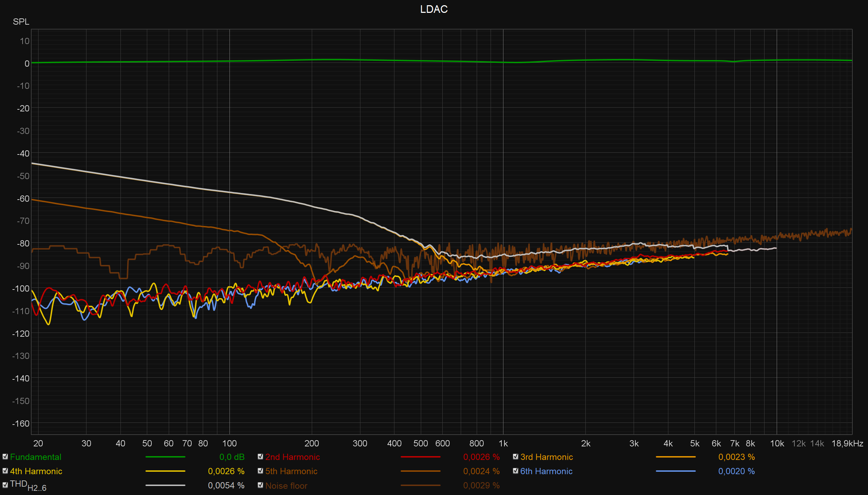Screen dimensions: 868x495
Task: Toggle the 4th Harmonic checkbox
Action: click(5, 471)
